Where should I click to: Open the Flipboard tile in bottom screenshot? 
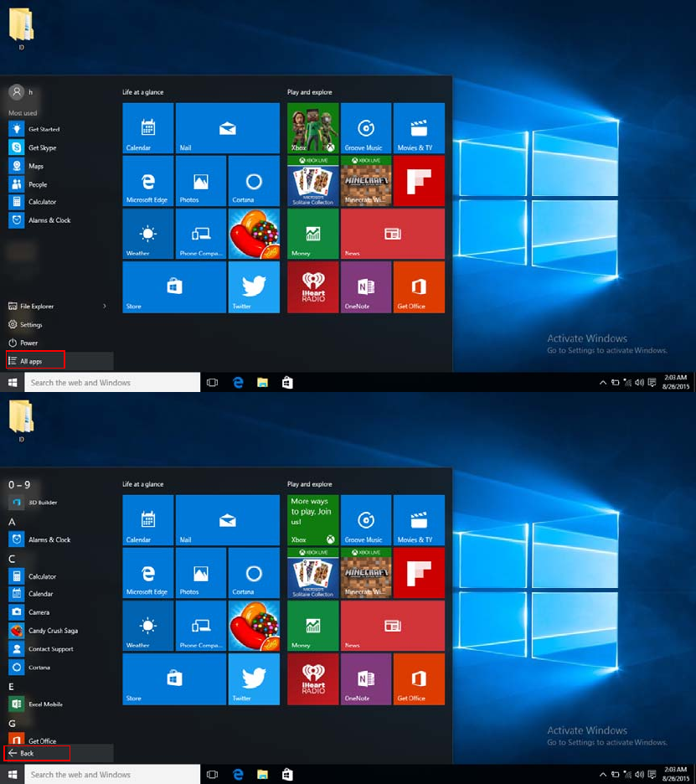point(419,573)
